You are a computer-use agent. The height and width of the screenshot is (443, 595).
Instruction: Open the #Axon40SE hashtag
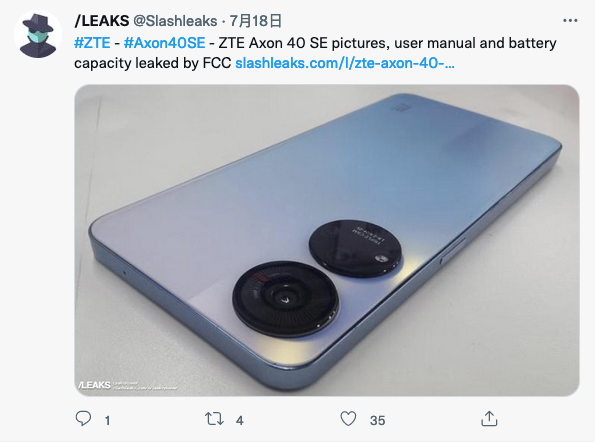point(164,43)
